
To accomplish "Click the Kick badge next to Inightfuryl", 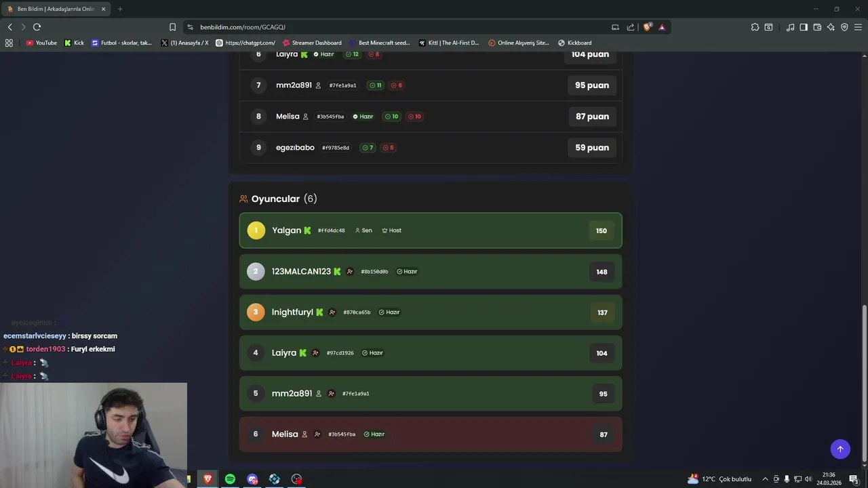I will [319, 312].
